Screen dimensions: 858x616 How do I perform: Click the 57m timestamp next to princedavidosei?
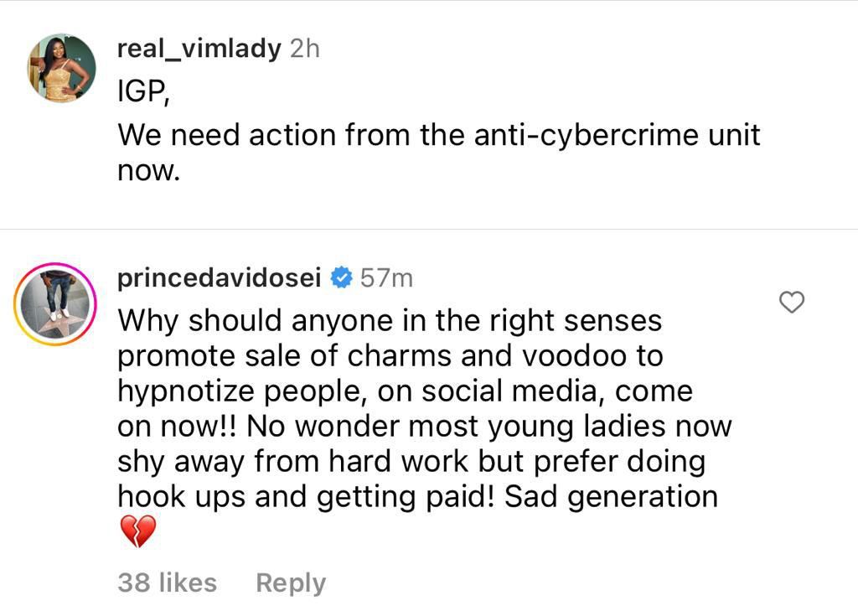(386, 278)
